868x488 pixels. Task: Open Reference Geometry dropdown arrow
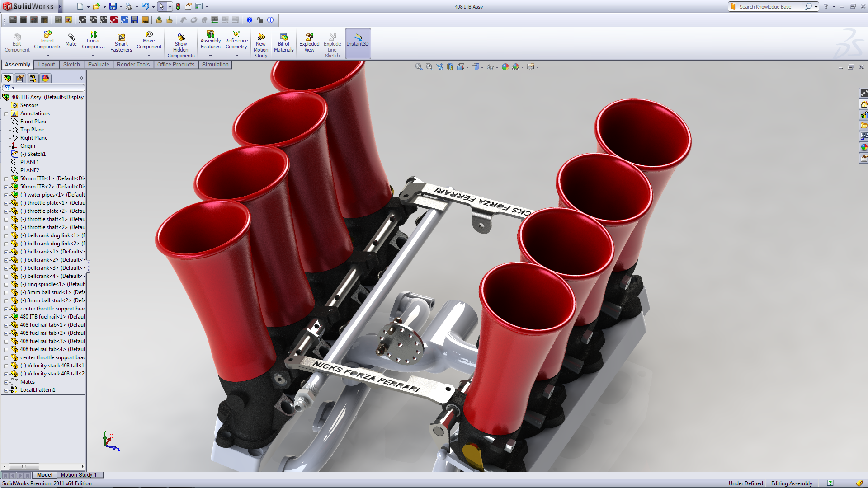236,56
